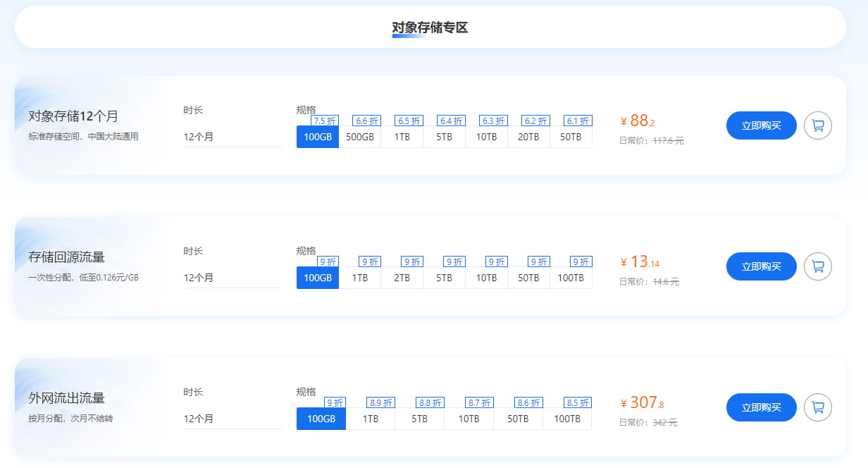
Task: Pick 50TB spec for 外网流出流量
Action: point(519,419)
